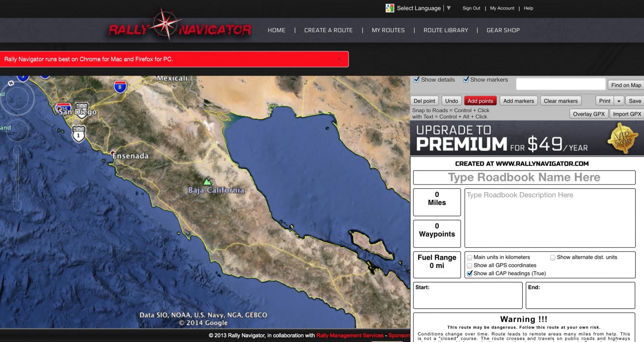
Task: Click the Type Roadbook Name Here field
Action: click(x=524, y=178)
